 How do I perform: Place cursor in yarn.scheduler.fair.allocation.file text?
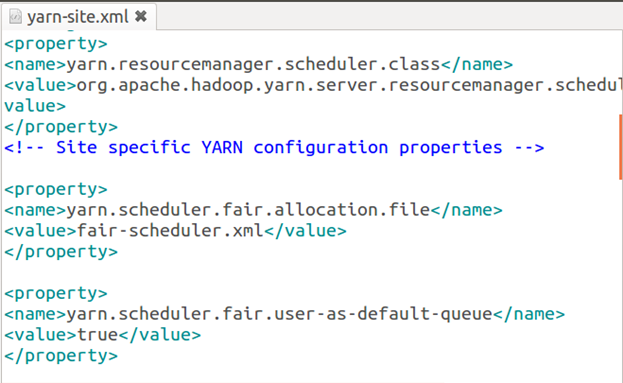click(248, 210)
